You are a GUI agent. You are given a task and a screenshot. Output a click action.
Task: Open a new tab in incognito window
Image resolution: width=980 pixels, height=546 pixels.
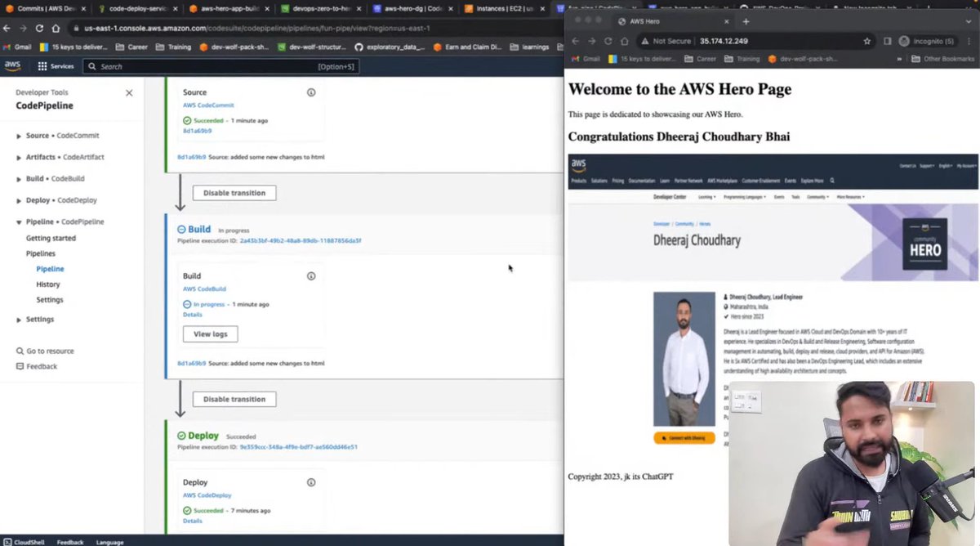click(x=746, y=21)
